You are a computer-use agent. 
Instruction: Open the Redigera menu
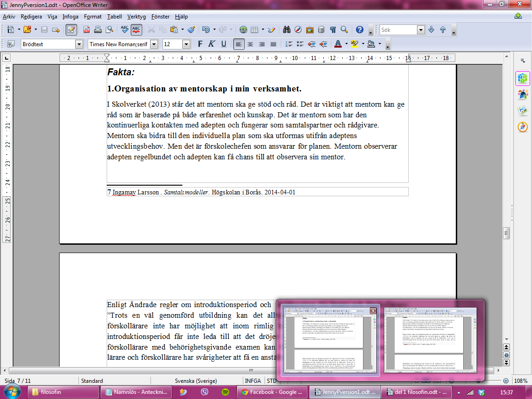coord(31,16)
